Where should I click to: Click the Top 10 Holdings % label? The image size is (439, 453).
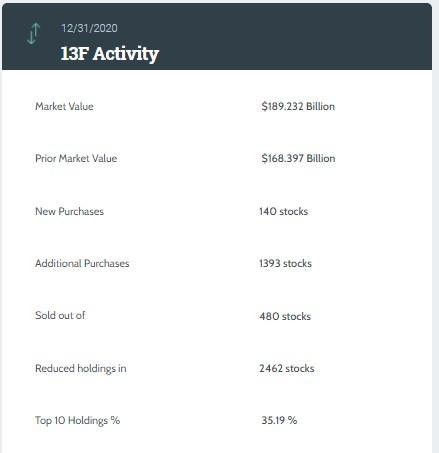77,420
